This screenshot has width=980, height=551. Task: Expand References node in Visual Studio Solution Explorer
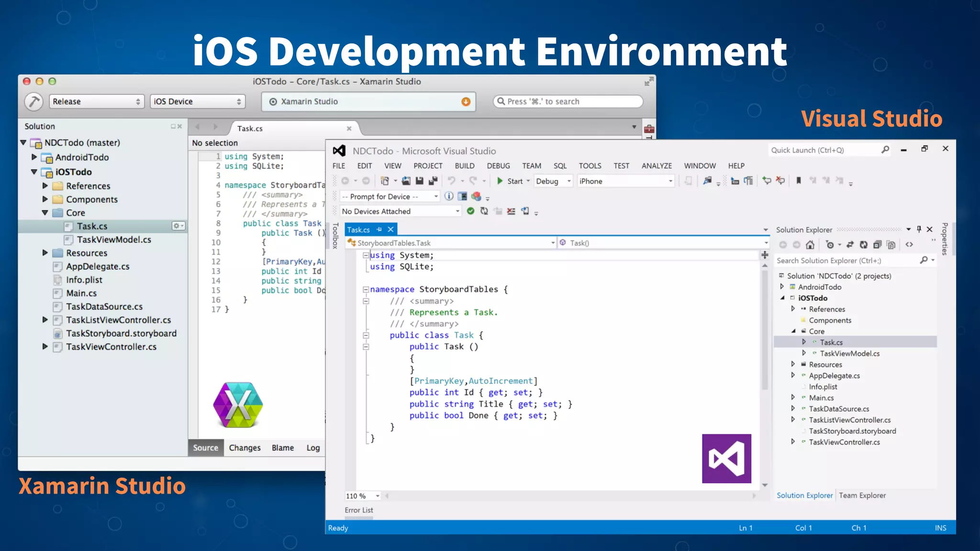pos(793,309)
